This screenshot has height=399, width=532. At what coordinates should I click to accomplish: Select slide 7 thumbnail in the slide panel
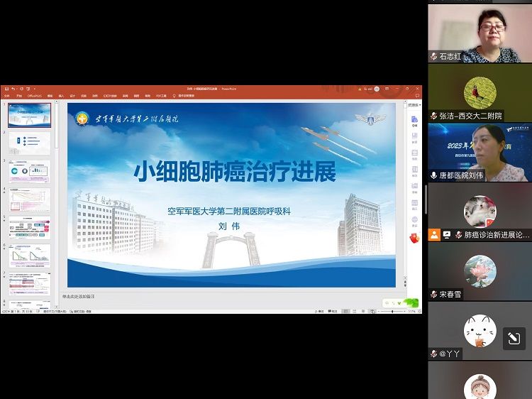pyautogui.click(x=30, y=283)
